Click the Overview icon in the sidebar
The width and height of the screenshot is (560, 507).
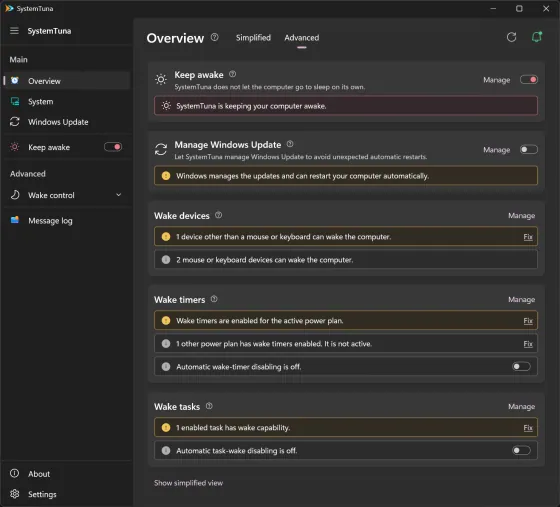[x=15, y=80]
